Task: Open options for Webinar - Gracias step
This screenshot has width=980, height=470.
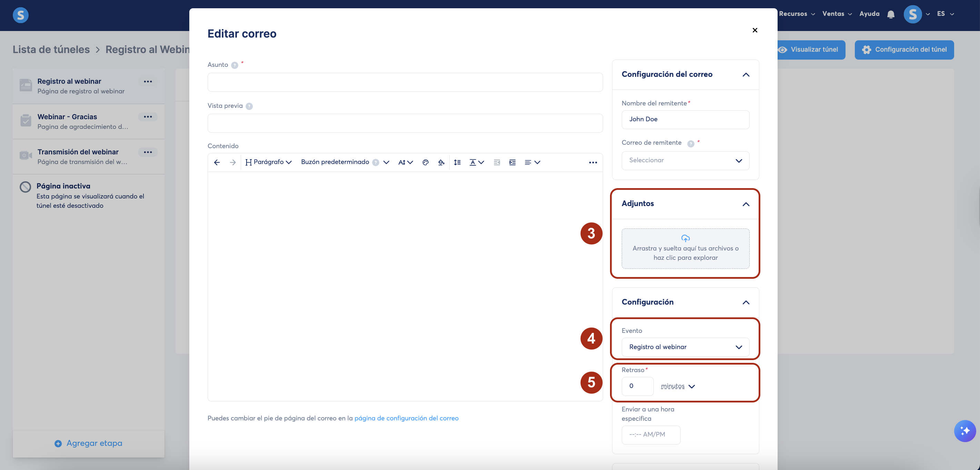Action: (x=148, y=117)
